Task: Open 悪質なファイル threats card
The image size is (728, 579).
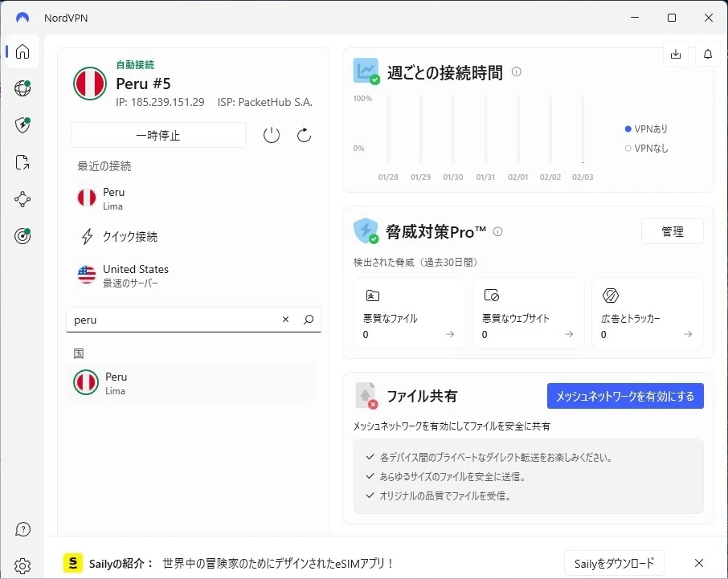Action: point(409,313)
